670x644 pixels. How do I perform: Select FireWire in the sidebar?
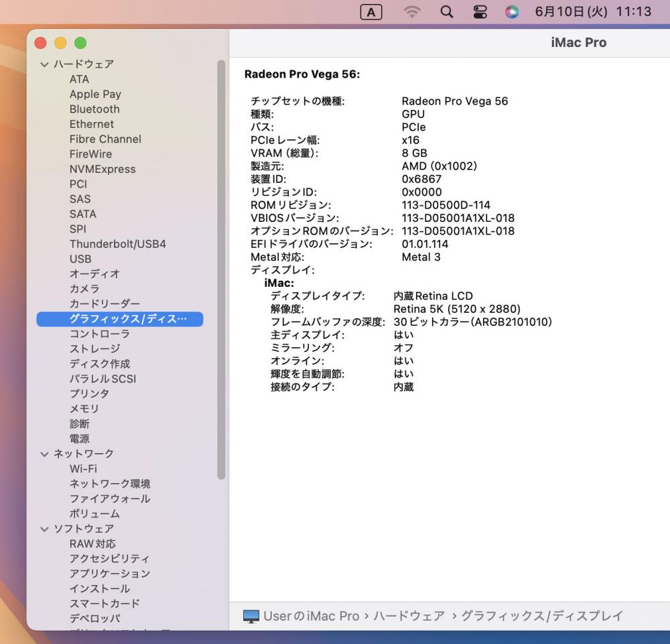90,154
